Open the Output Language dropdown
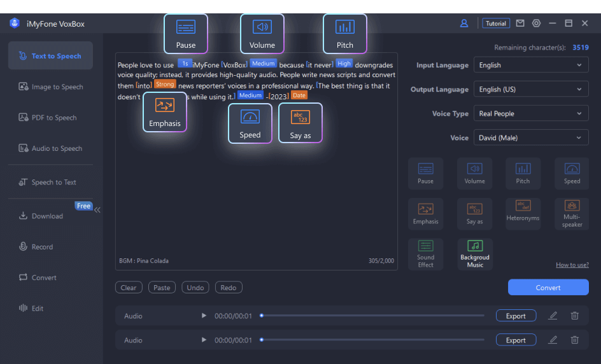Viewport: 601px width, 364px height. tap(531, 89)
